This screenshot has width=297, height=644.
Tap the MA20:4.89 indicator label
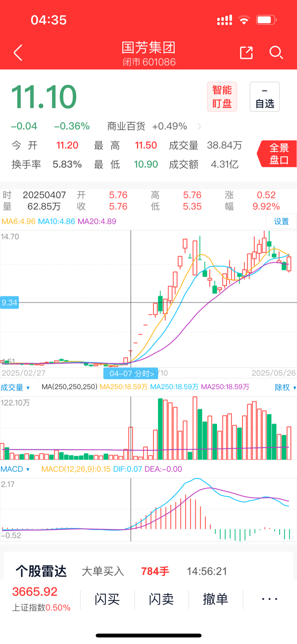[97, 222]
